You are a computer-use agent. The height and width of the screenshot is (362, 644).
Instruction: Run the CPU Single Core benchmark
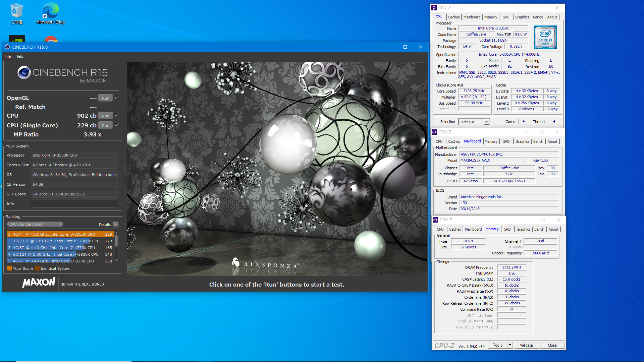pyautogui.click(x=106, y=125)
